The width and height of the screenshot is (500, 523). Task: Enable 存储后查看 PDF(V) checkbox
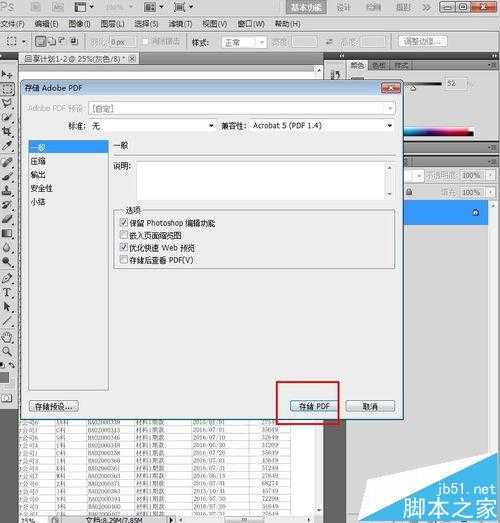(x=124, y=259)
